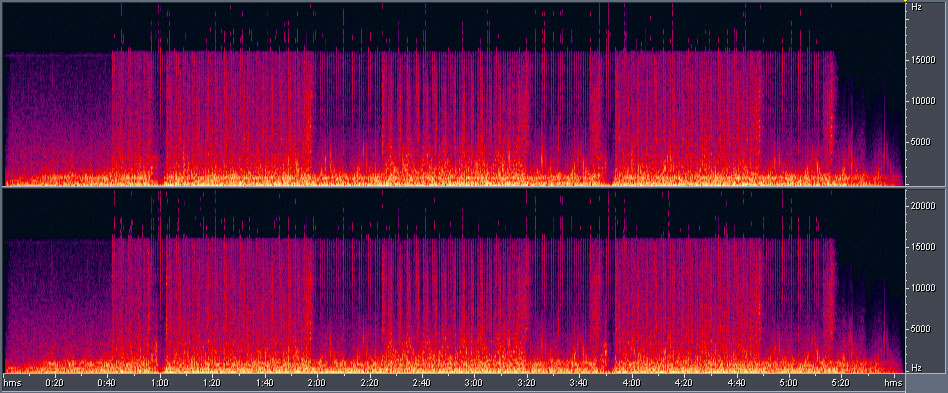Jump to 1:20 on the time ruler
948x393 pixels.
(212, 382)
